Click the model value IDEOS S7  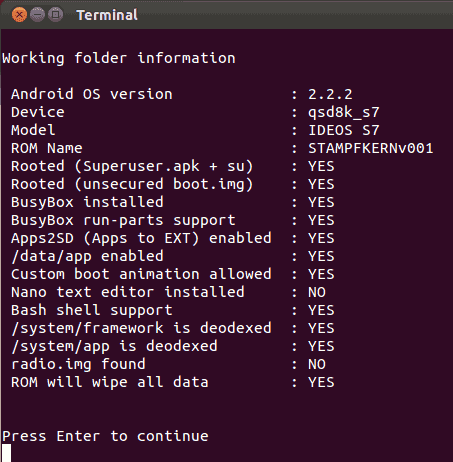tap(344, 130)
